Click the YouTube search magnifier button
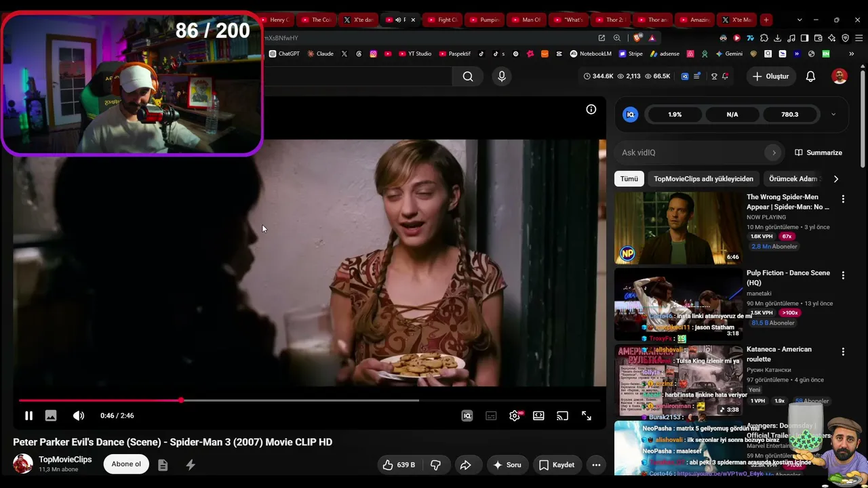Viewport: 868px width, 488px height. [x=468, y=77]
